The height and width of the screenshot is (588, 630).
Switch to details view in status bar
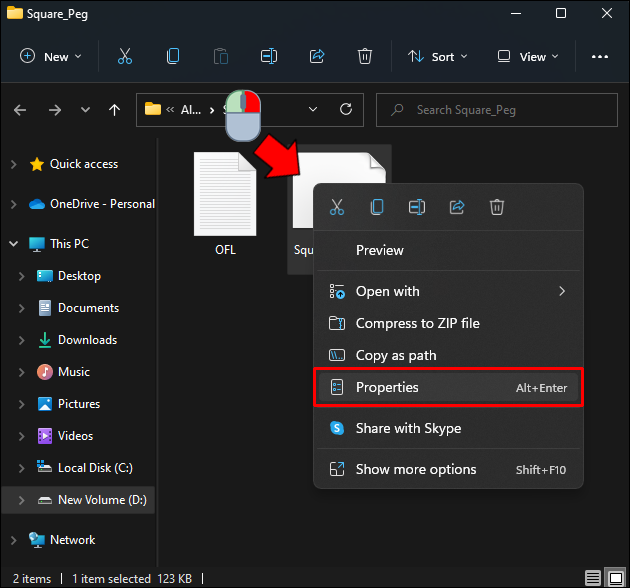coord(593,578)
